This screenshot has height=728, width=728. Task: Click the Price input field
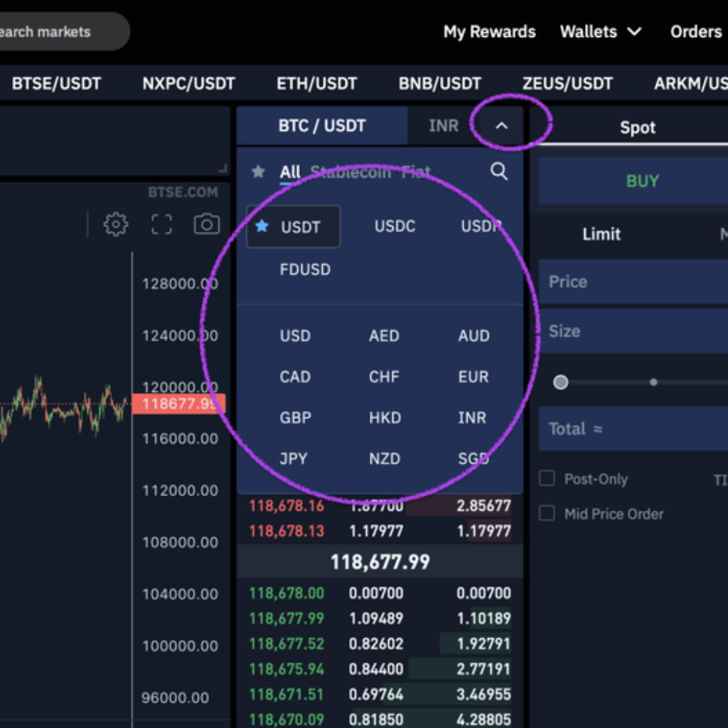tap(633, 282)
